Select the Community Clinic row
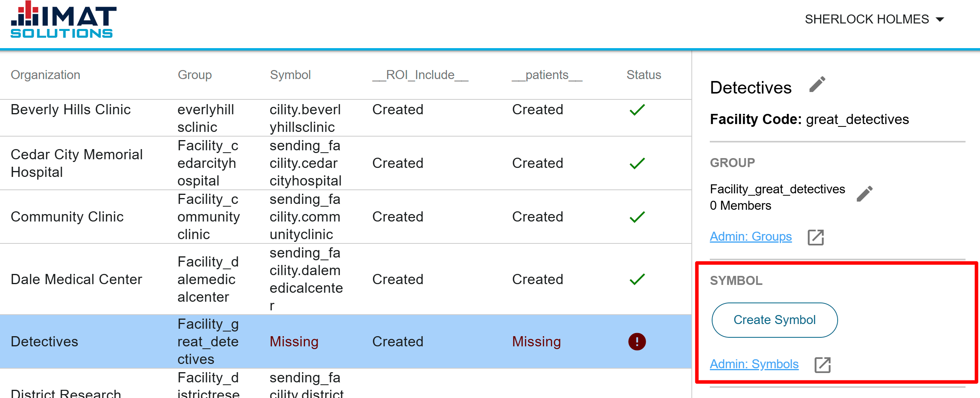 (346, 217)
